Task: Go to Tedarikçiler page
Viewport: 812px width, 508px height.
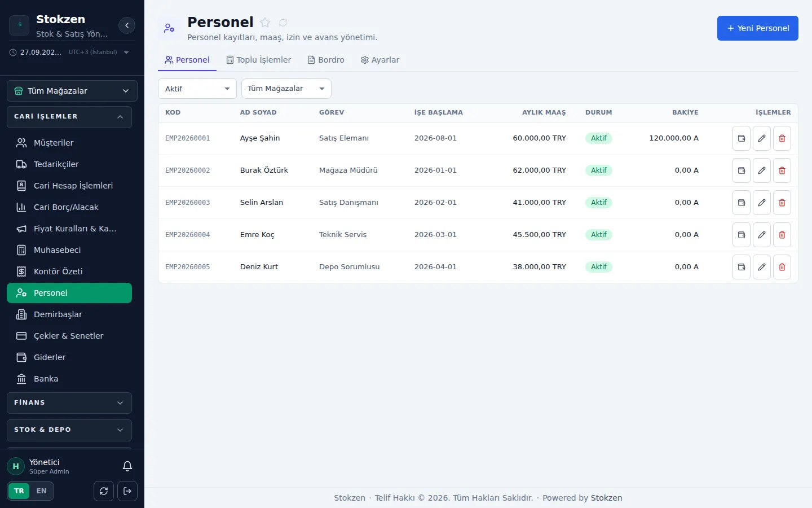Action: [x=69, y=164]
